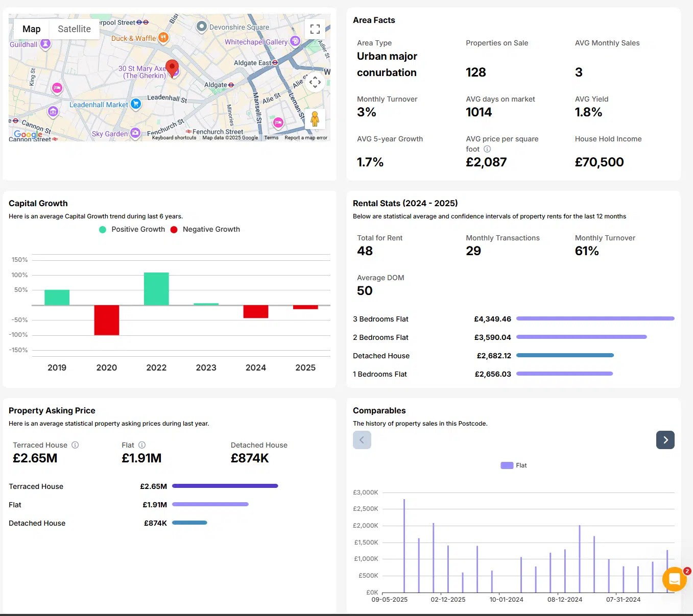Click the Aldgate tube station icon

[x=231, y=85]
